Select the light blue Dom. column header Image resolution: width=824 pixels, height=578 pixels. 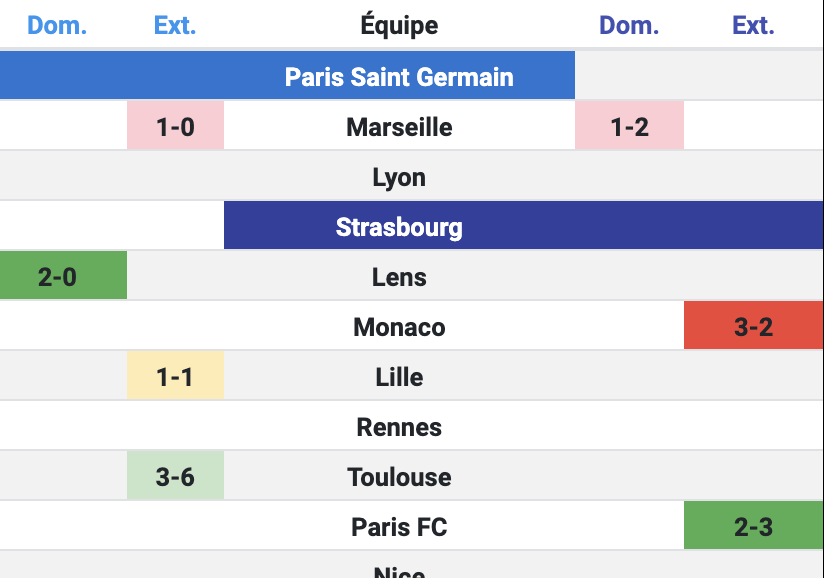[x=57, y=25]
